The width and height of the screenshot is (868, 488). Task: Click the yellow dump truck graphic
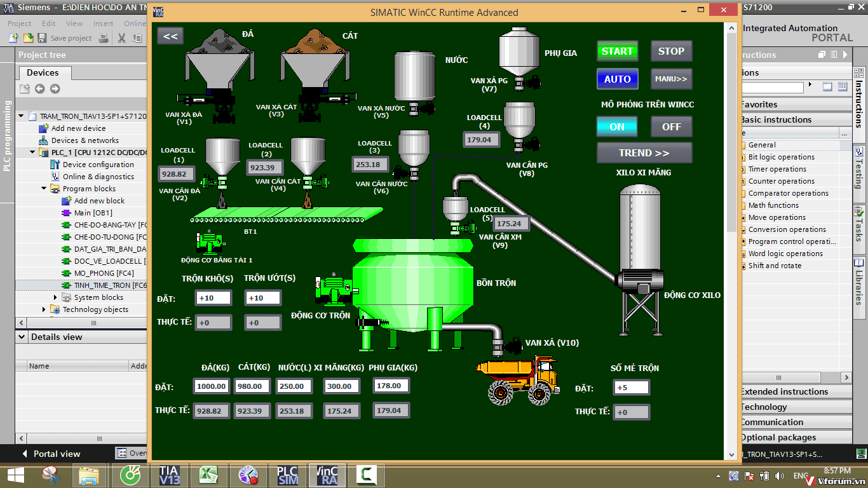coord(518,380)
